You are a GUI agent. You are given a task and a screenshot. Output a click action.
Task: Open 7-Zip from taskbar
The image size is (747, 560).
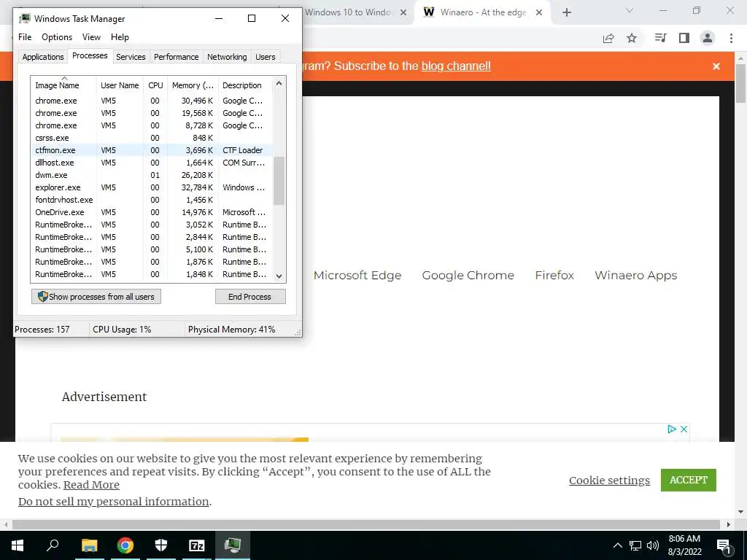(196, 545)
